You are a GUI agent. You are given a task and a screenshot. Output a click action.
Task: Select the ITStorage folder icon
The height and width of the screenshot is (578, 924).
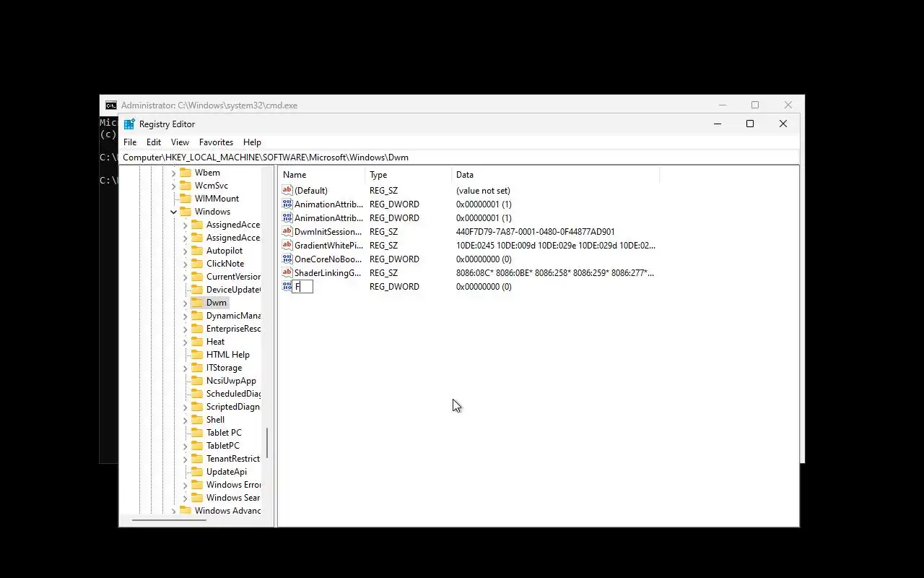(x=197, y=368)
